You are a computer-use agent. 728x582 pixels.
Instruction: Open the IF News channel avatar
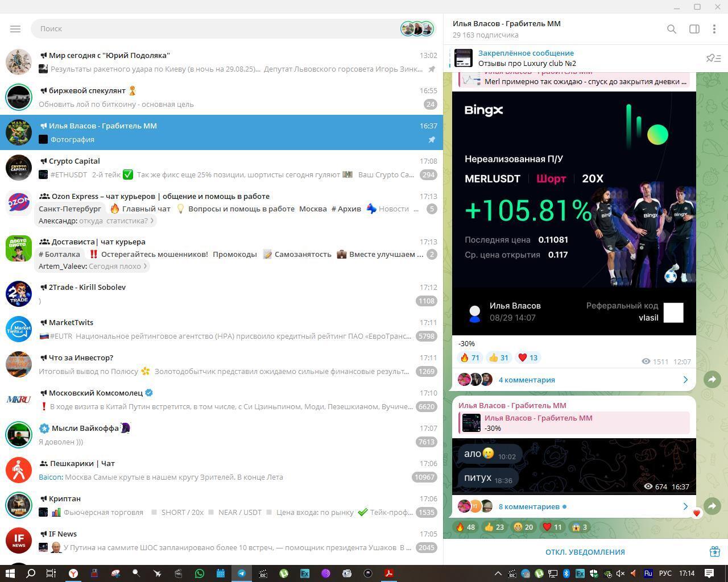pos(19,541)
